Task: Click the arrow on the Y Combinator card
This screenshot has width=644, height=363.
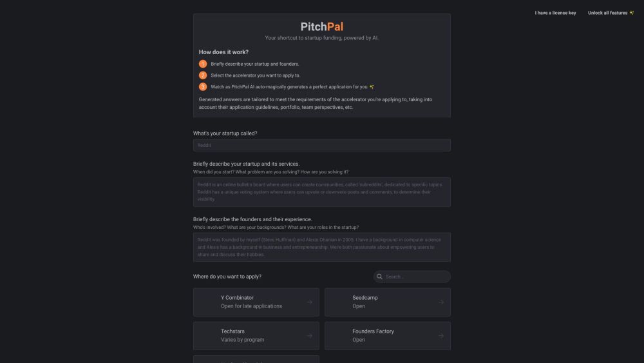Action: (310, 302)
